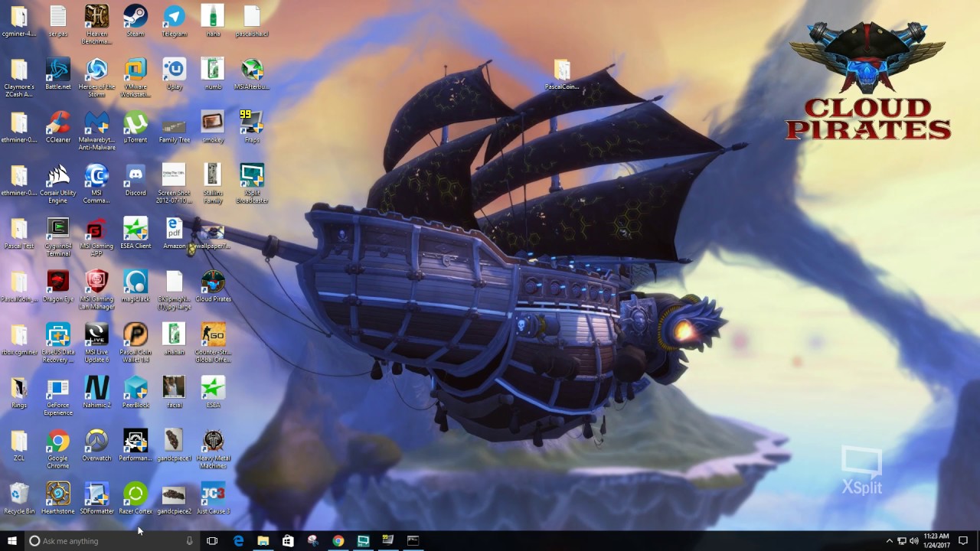This screenshot has width=980, height=551.
Task: Open Microsoft Edge from the taskbar
Action: pos(238,540)
